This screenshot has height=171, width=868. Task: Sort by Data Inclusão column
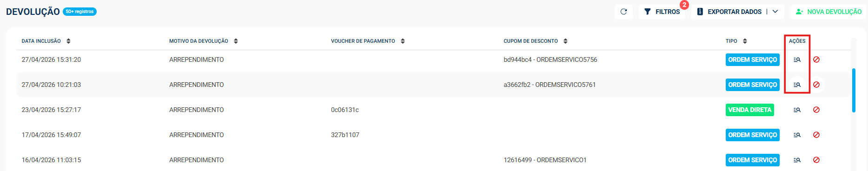pos(68,41)
